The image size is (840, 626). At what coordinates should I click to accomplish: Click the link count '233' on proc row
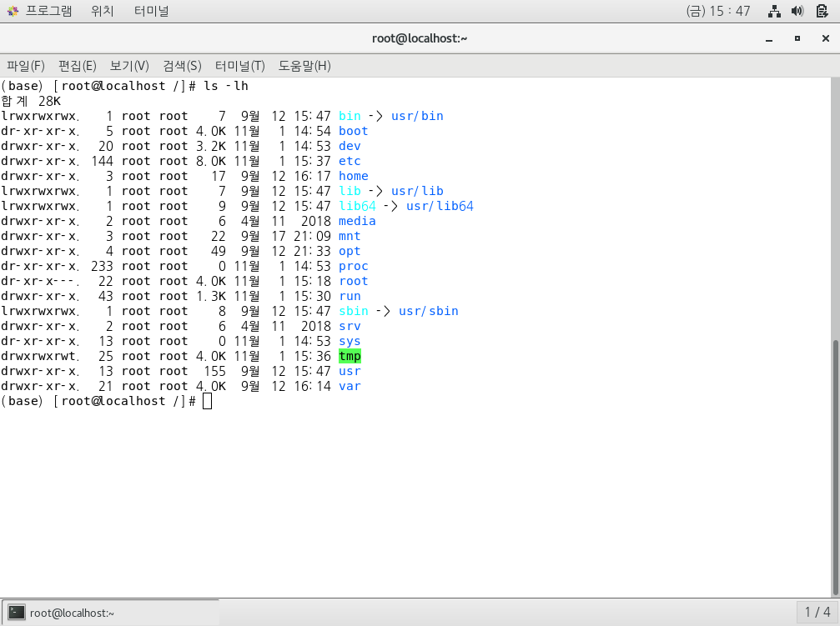pos(103,266)
